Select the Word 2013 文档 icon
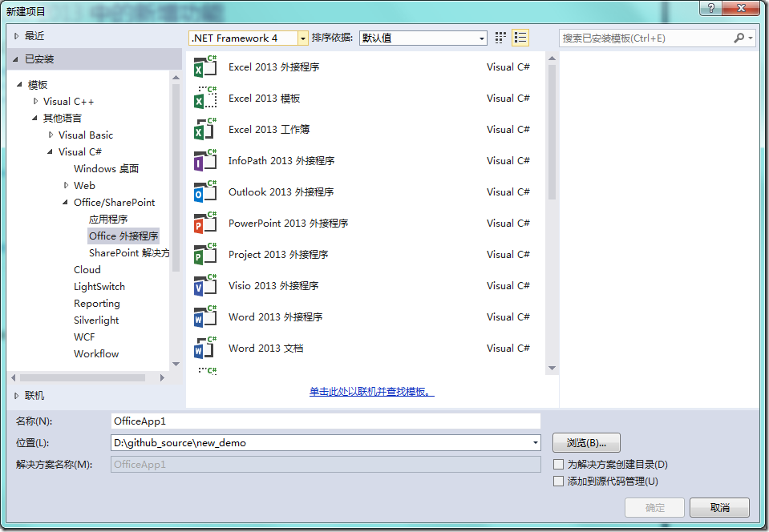 (205, 349)
